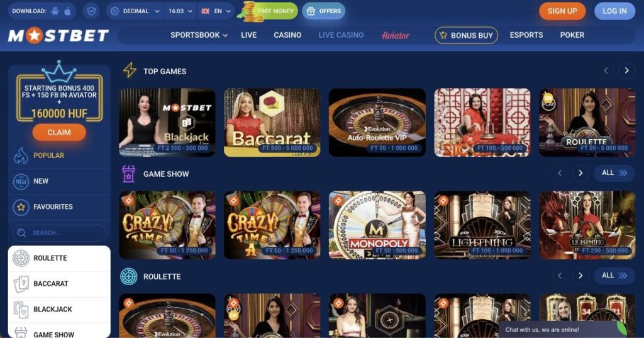The height and width of the screenshot is (338, 644).
Task: Open the 16:03 time dropdown
Action: [180, 11]
